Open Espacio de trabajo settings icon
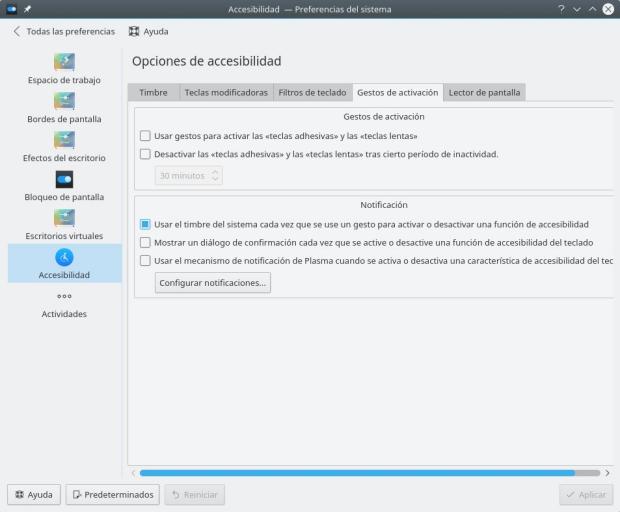The image size is (620, 512). tap(64, 62)
